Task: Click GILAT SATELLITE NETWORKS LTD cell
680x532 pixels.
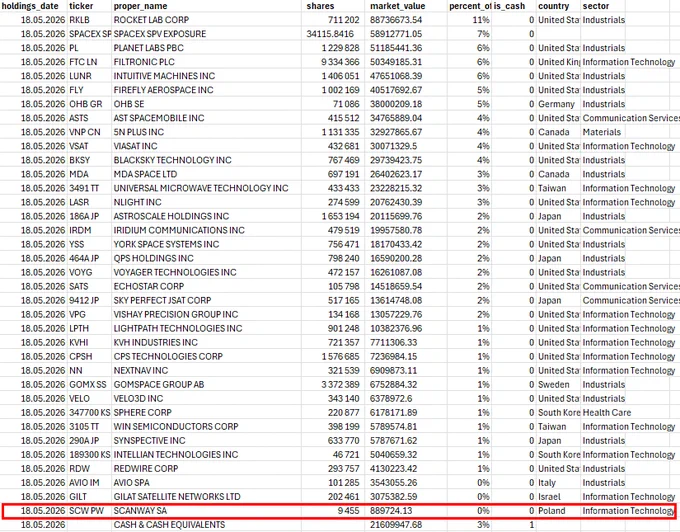Action: click(x=207, y=496)
